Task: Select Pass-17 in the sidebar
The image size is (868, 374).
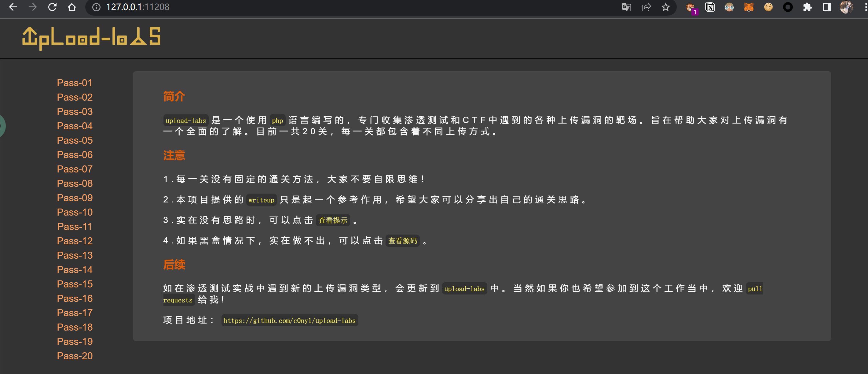Action: (x=75, y=313)
